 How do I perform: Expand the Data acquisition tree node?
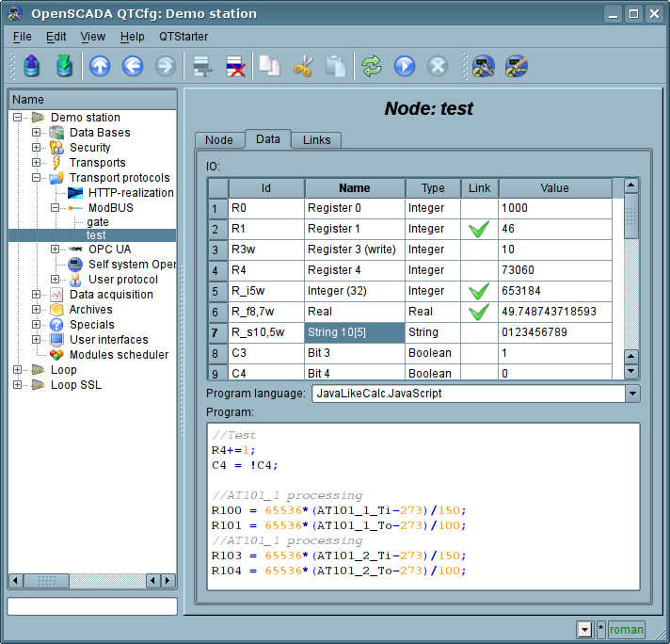37,295
